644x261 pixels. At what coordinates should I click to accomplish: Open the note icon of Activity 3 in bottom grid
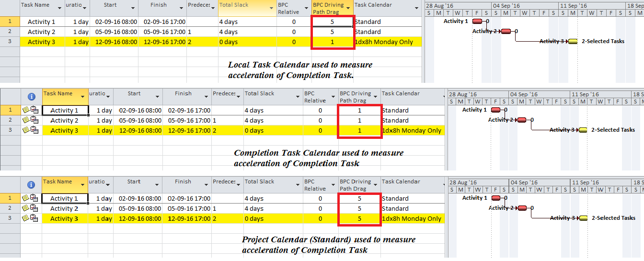pos(26,218)
